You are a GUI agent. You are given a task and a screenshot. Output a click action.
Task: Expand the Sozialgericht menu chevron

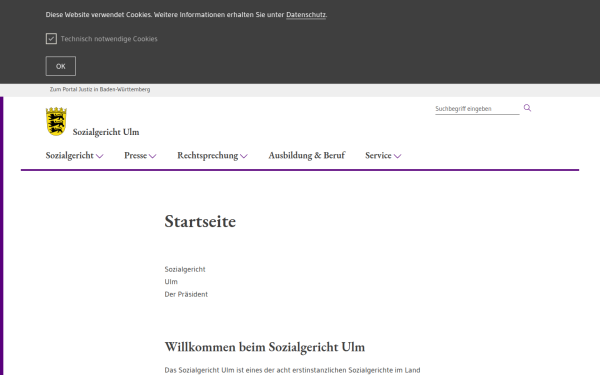(x=99, y=156)
